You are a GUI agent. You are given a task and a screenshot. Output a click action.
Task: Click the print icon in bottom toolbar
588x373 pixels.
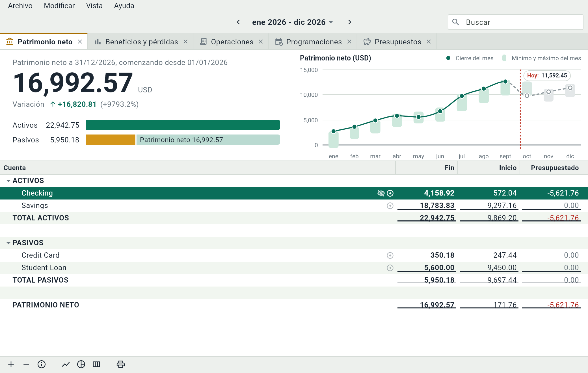pos(121,364)
